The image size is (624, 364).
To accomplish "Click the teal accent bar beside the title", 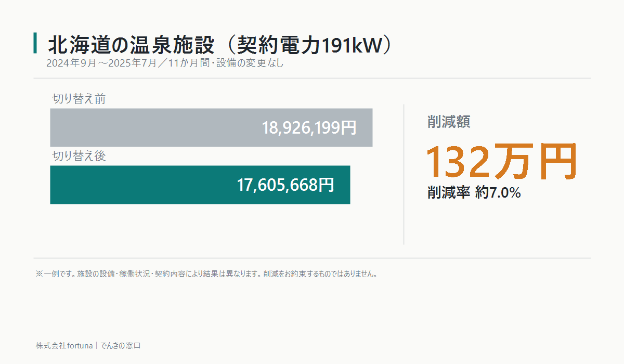I will [x=35, y=43].
